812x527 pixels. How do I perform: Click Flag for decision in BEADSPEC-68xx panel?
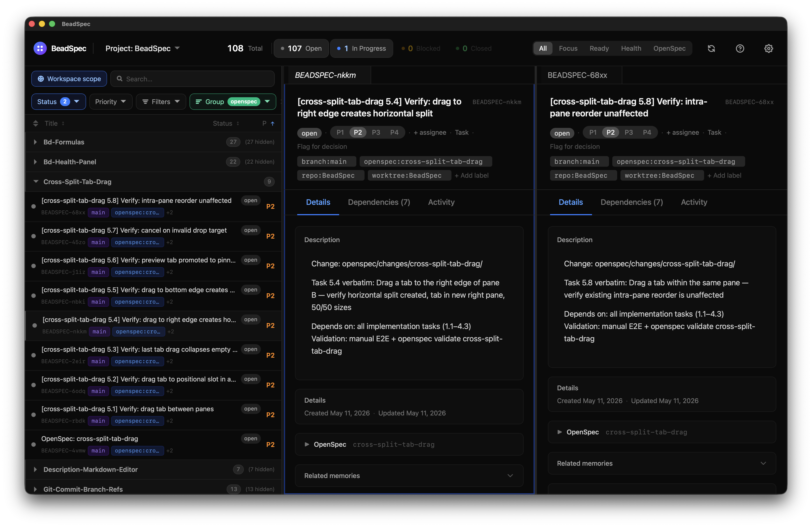[x=575, y=147]
